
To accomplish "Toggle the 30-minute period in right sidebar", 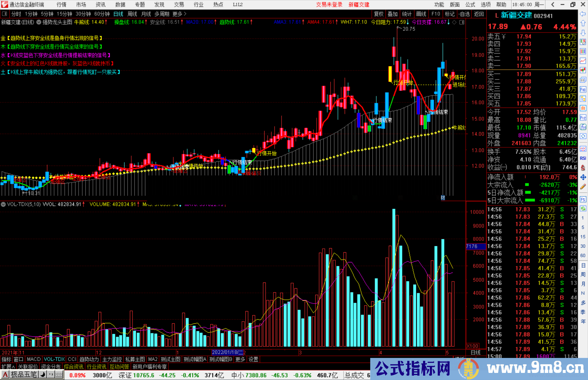I will (x=583, y=246).
